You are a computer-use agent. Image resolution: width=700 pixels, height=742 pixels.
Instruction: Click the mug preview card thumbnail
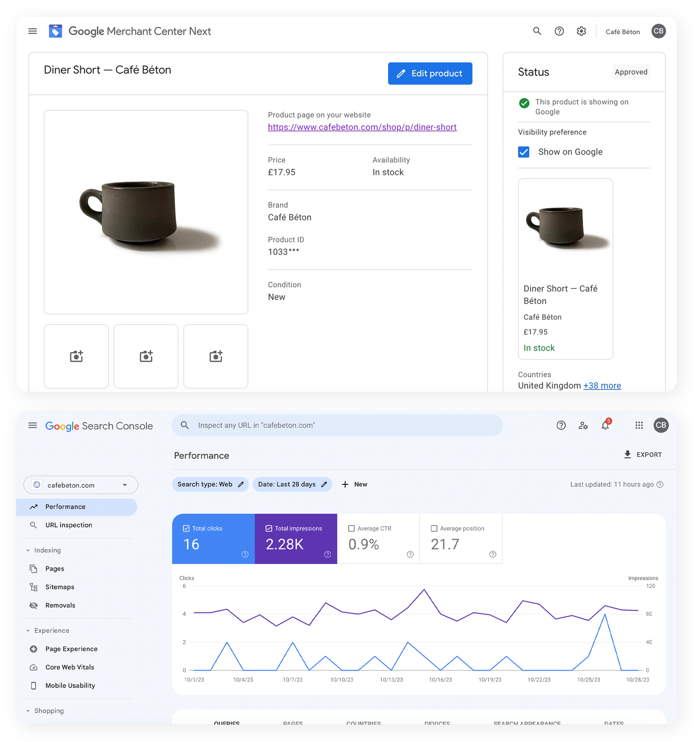565,228
